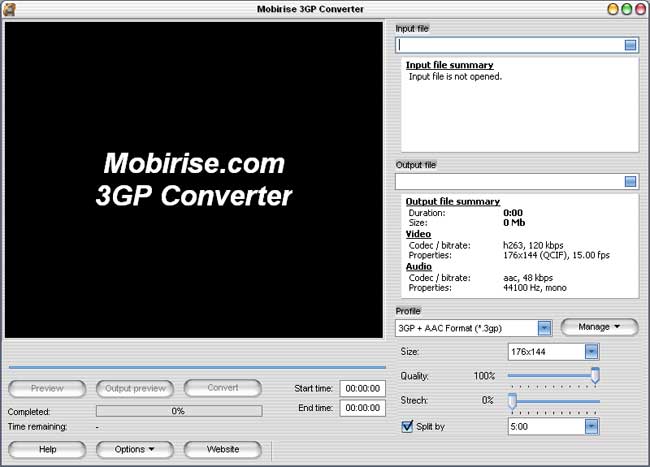Click the Output file summary heading
This screenshot has width=650, height=467.
pyautogui.click(x=453, y=201)
